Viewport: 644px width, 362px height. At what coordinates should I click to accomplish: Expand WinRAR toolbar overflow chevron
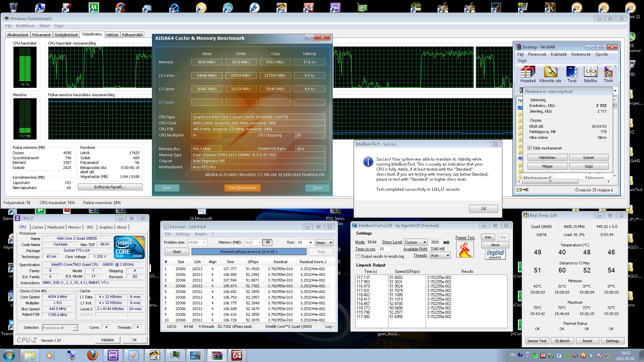615,66
